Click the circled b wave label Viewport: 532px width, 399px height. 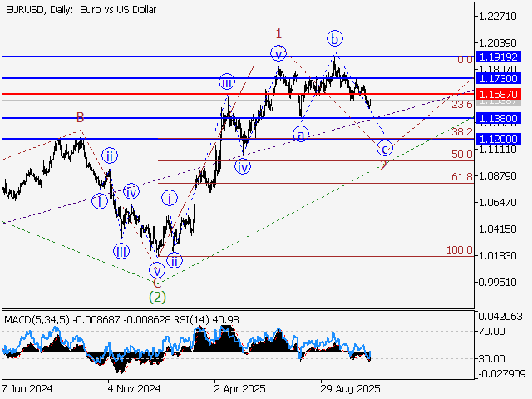pos(334,37)
